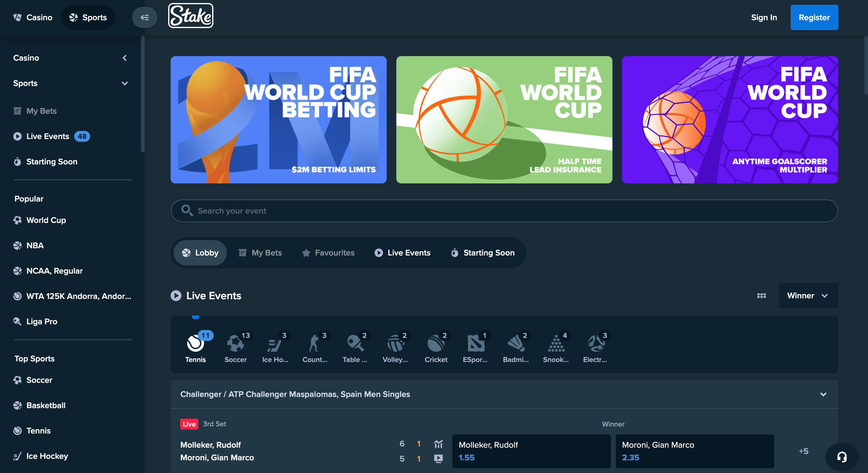Select the Cricket live events icon

pyautogui.click(x=436, y=344)
